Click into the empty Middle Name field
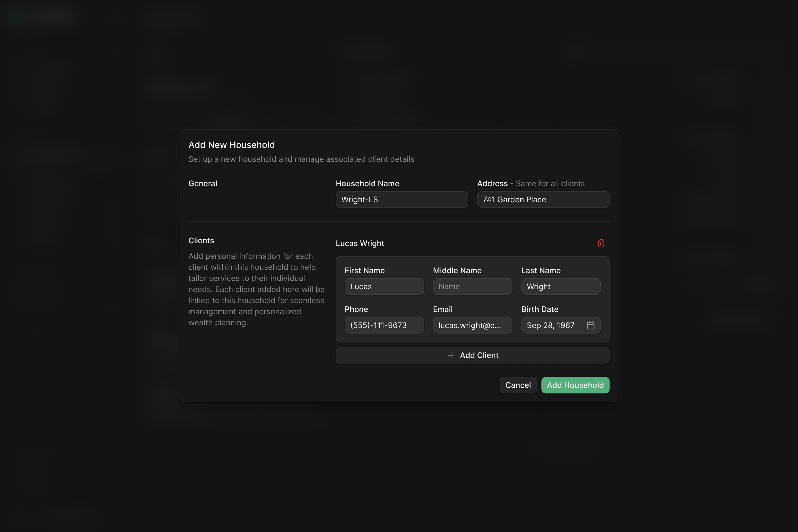This screenshot has width=798, height=532. [472, 287]
